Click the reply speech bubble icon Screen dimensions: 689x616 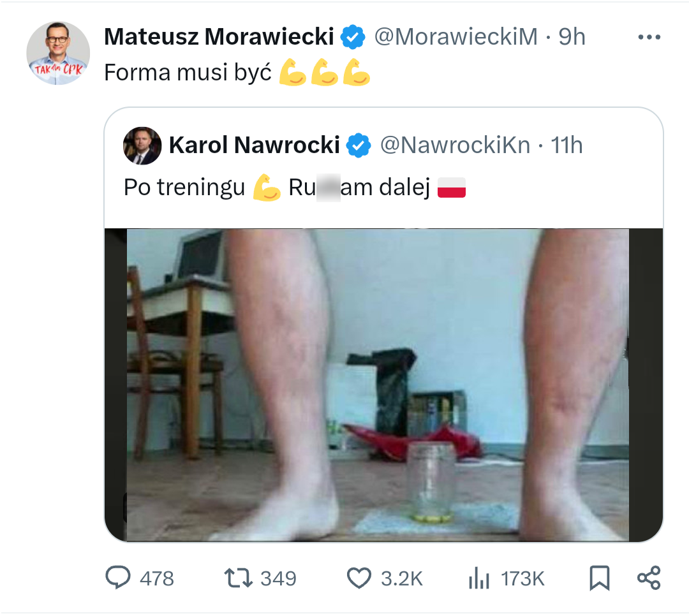click(x=117, y=578)
